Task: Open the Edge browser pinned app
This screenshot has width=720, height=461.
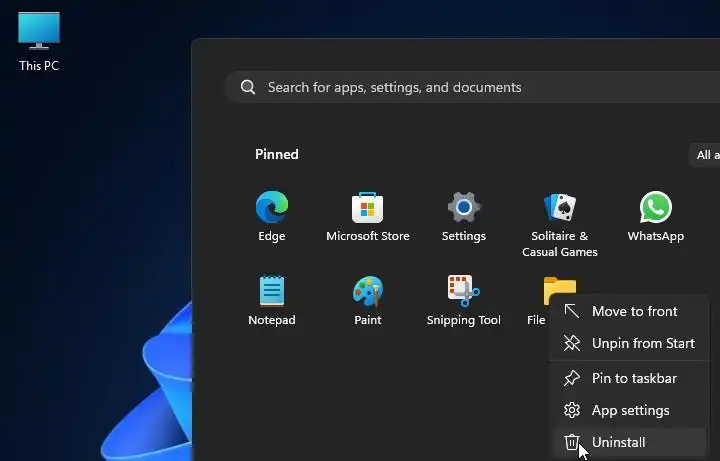Action: [x=272, y=216]
